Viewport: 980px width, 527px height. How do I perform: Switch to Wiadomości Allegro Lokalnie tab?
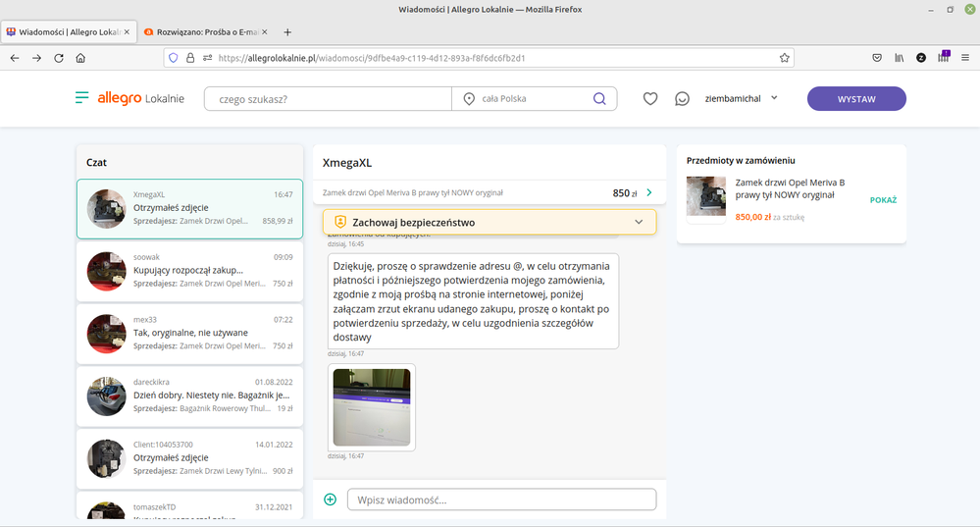(69, 31)
